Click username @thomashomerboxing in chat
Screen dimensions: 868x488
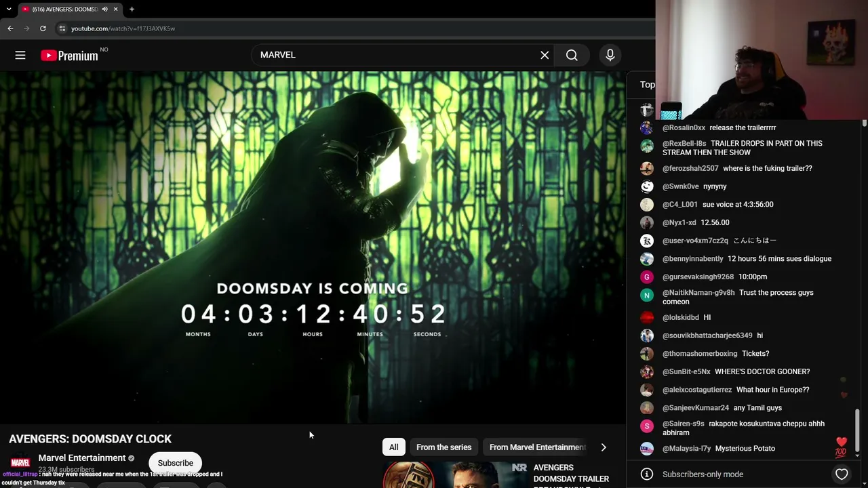point(700,353)
